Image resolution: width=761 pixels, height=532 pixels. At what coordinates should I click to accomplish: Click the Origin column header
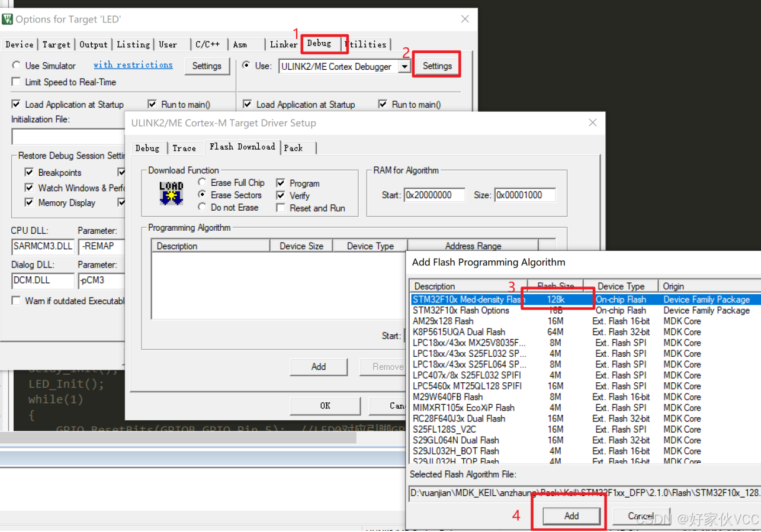pyautogui.click(x=709, y=286)
